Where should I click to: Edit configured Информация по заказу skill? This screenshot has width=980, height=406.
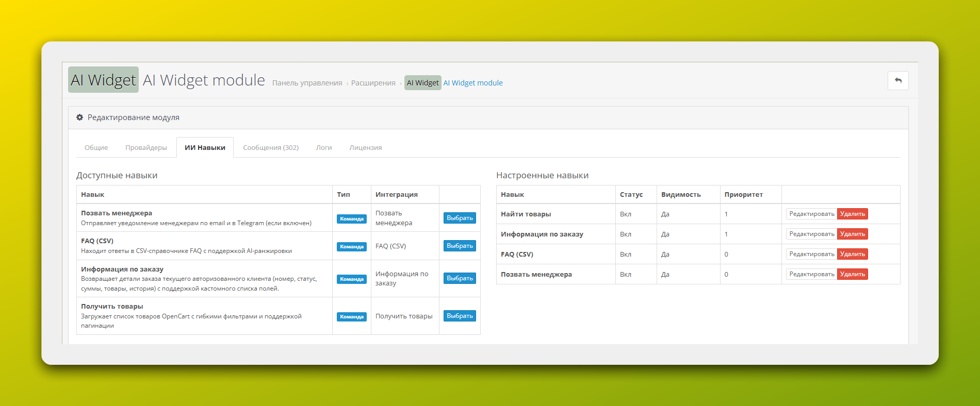[x=811, y=234]
